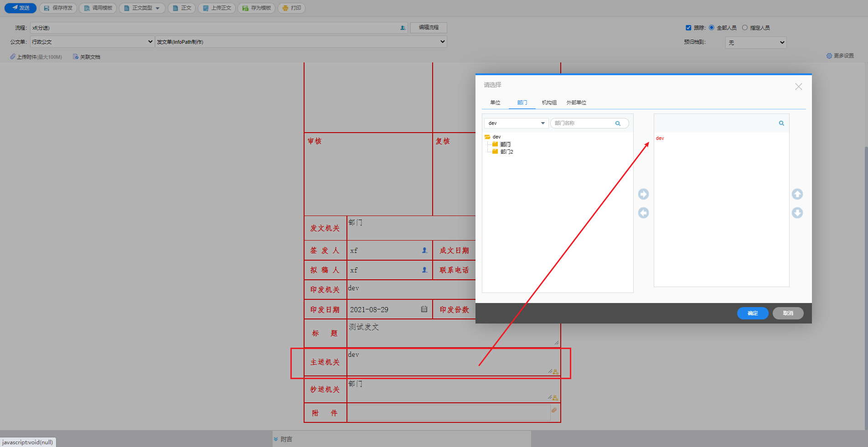
Task: Click the remove-from-selected left arrow icon
Action: click(643, 213)
